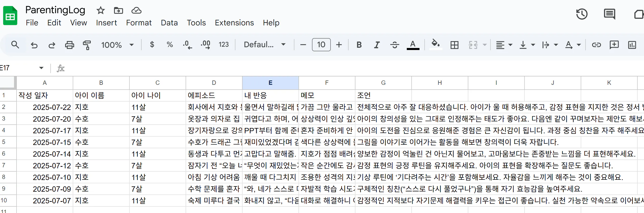Open the fill color picker

click(436, 44)
